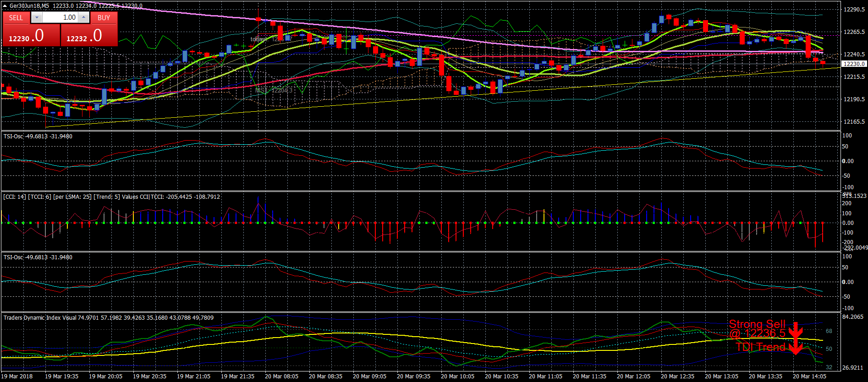Increase trade volume with up arrow
The image size is (868, 382).
pyautogui.click(x=84, y=17)
